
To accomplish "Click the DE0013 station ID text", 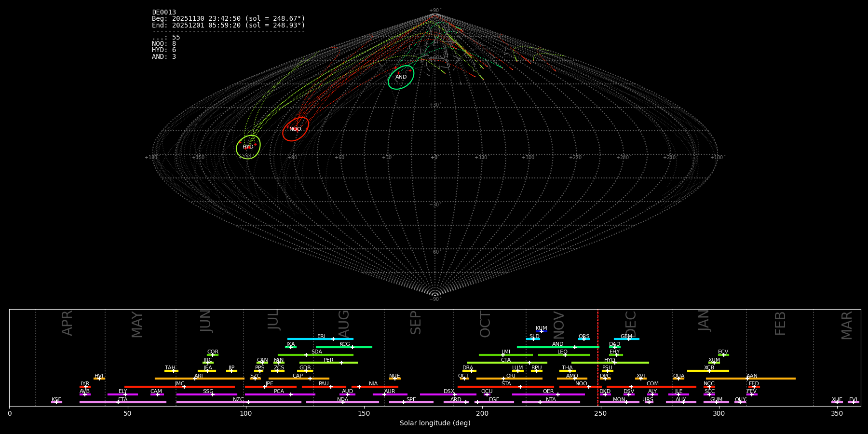I will (x=164, y=13).
